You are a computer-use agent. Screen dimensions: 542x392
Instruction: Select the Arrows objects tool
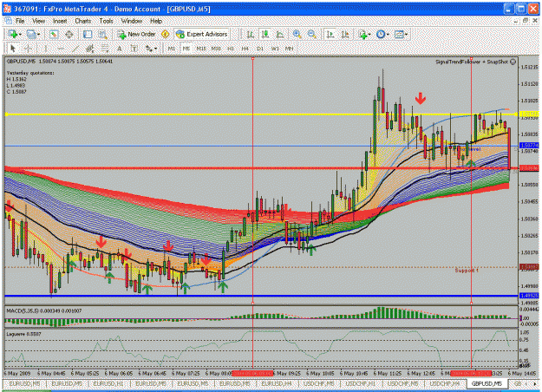pyautogui.click(x=149, y=49)
